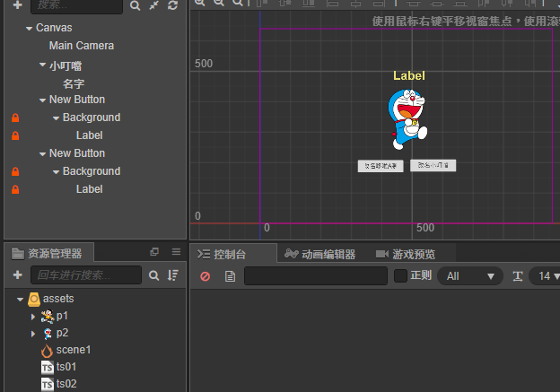
Task: Click the assets search magnifier icon
Action: [154, 275]
